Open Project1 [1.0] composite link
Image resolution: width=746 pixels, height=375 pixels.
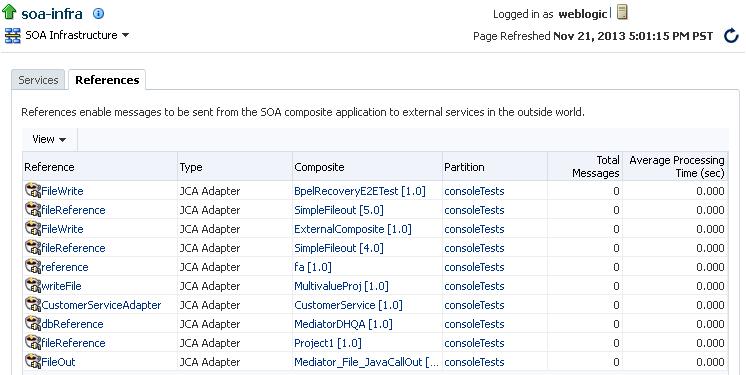(x=328, y=343)
